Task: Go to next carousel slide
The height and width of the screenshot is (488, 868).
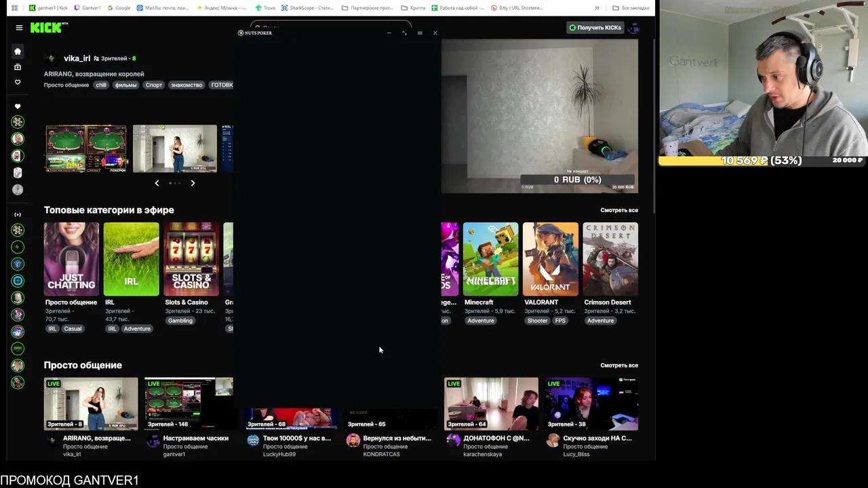Action: tap(193, 183)
